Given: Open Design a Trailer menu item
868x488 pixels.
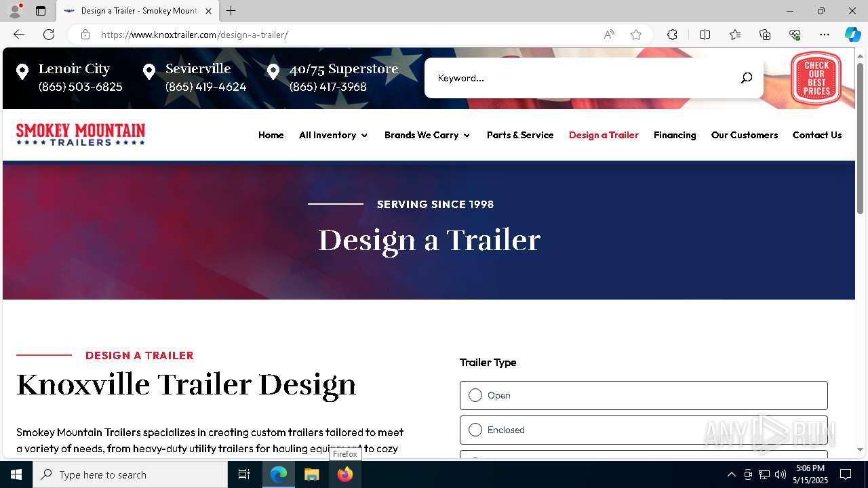Looking at the screenshot, I should click(x=604, y=135).
